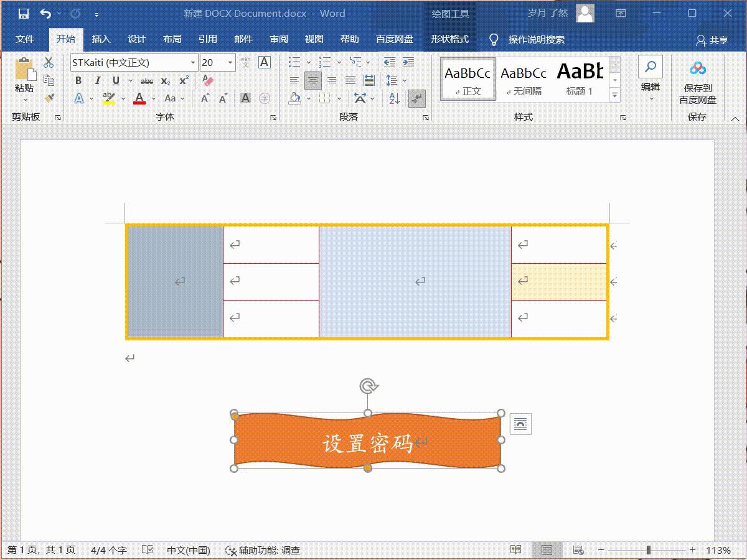The image size is (747, 560).
Task: Expand the Change Case options
Action: coord(181,98)
